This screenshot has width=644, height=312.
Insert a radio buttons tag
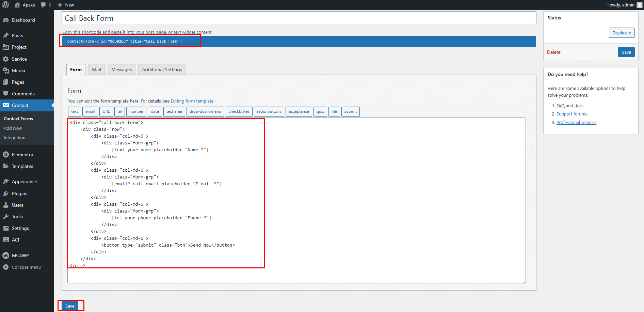[269, 111]
